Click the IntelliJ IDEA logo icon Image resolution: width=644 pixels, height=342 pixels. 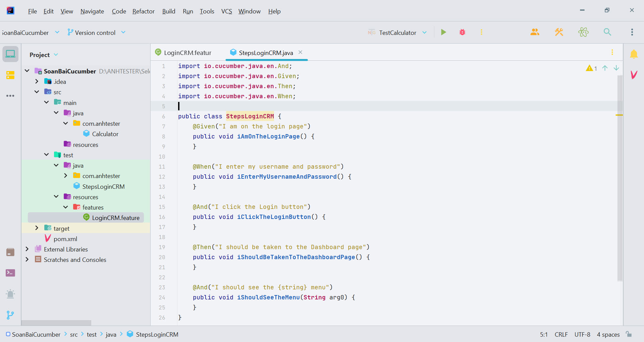(10, 11)
